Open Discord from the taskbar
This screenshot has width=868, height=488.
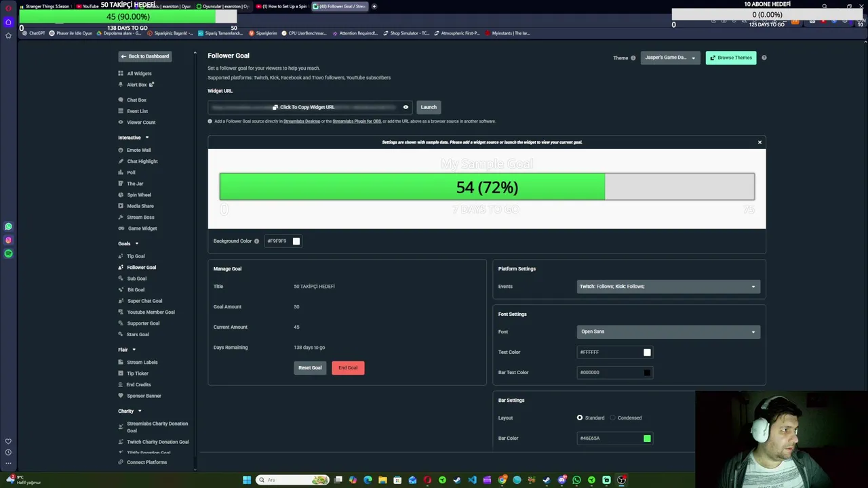(x=561, y=480)
